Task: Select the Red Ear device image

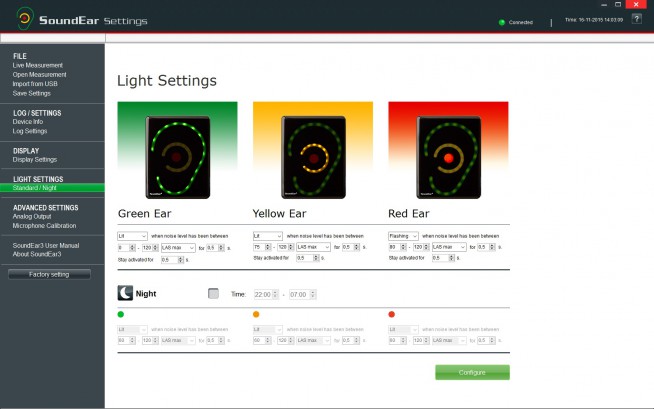Action: tap(448, 157)
